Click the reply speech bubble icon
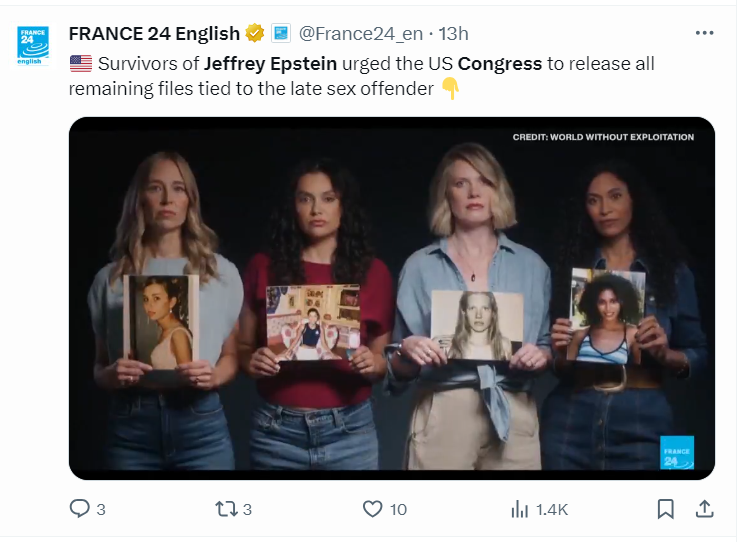The height and width of the screenshot is (542, 744). (80, 509)
